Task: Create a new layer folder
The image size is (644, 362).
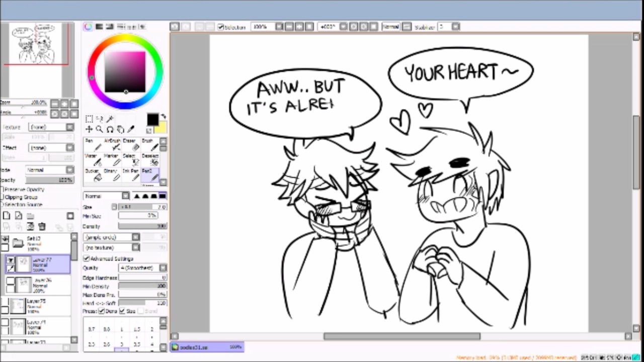Action: point(30,216)
